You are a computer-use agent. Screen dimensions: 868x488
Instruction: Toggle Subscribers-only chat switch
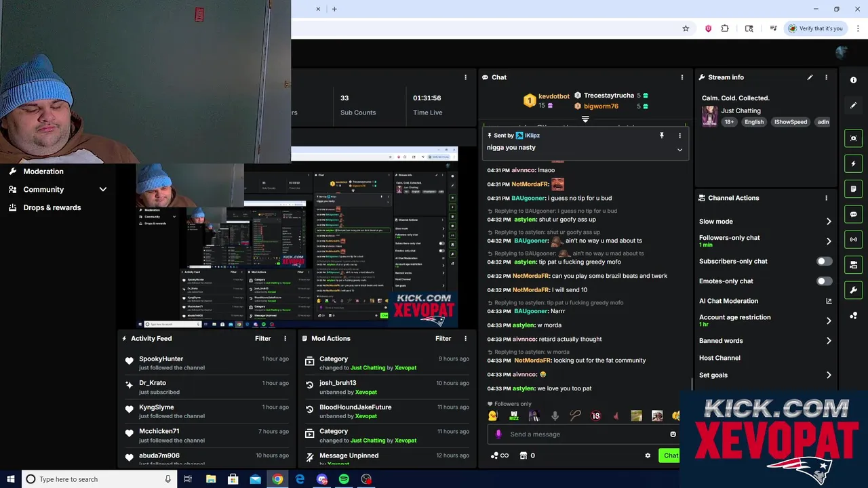pos(824,261)
